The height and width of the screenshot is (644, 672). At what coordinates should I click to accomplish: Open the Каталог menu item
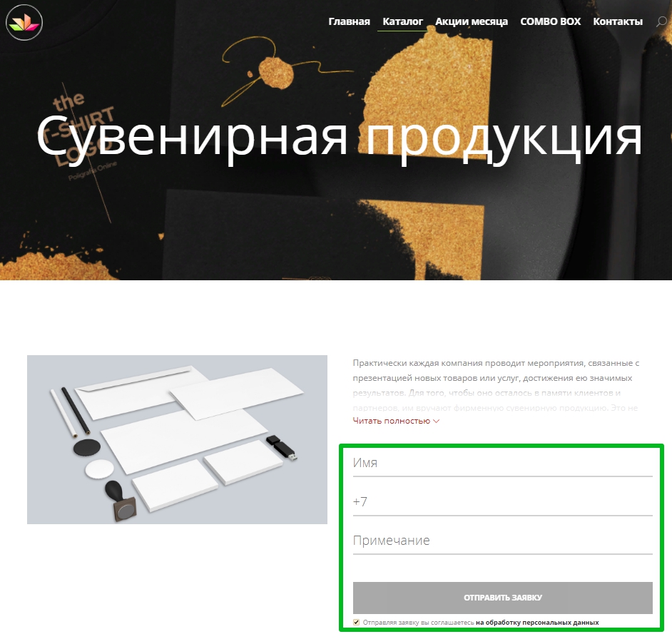pyautogui.click(x=402, y=21)
